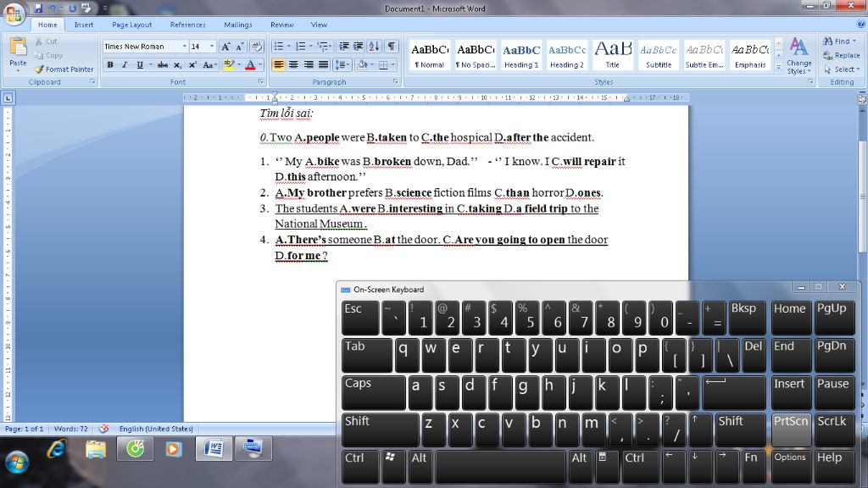Save the document from Quick Access Toolbar
This screenshot has height=488, width=868.
(37, 8)
